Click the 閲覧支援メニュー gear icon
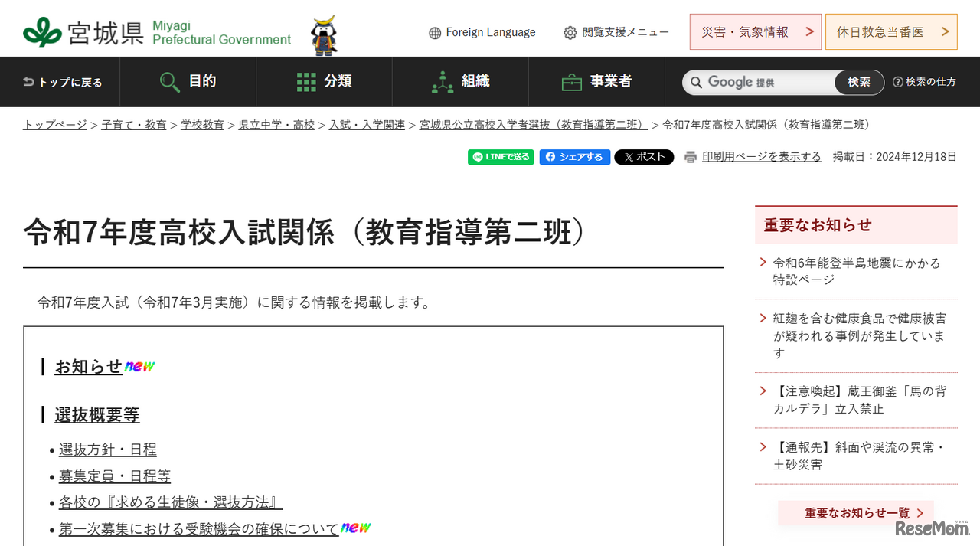This screenshot has width=980, height=546. [570, 32]
